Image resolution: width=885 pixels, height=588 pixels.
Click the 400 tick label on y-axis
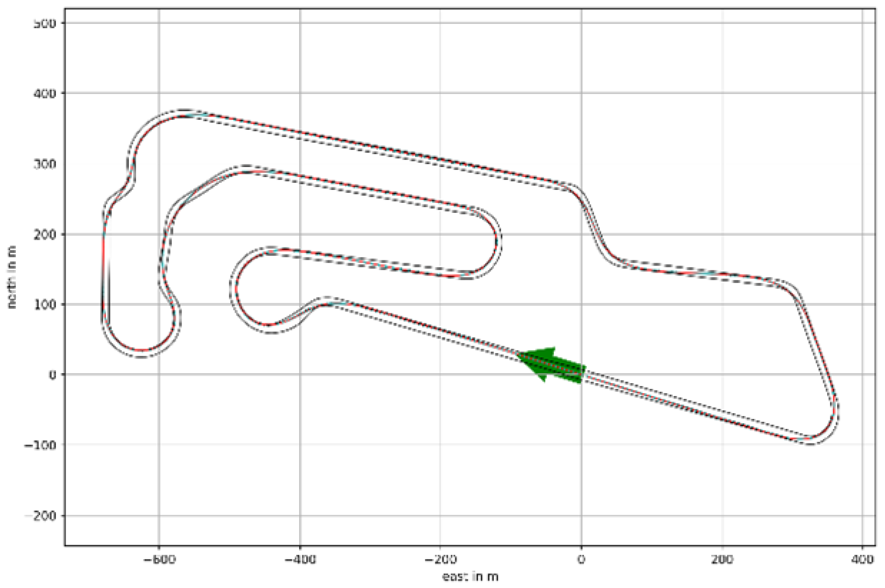click(44, 93)
